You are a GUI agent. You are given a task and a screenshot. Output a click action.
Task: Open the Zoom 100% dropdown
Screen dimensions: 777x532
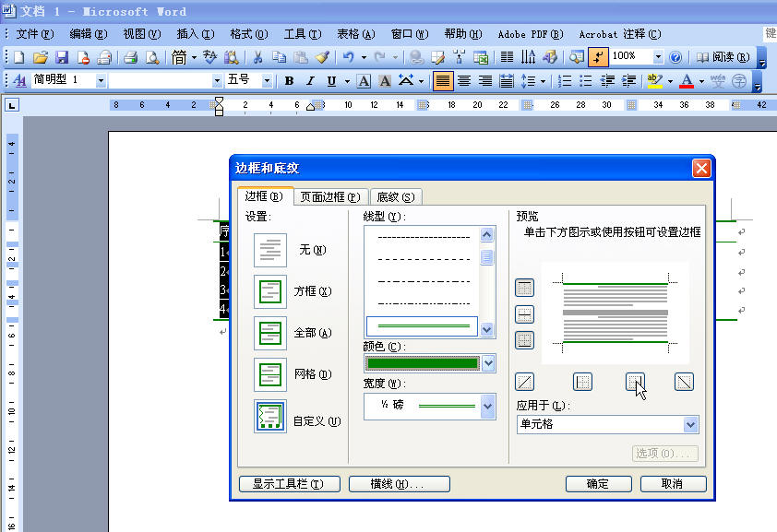658,57
